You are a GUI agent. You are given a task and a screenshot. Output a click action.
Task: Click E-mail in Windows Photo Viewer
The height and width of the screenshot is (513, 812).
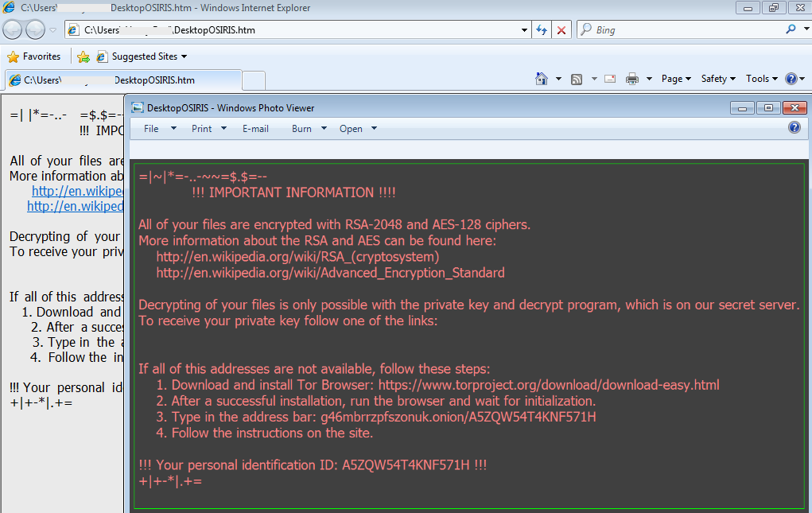[x=255, y=128]
